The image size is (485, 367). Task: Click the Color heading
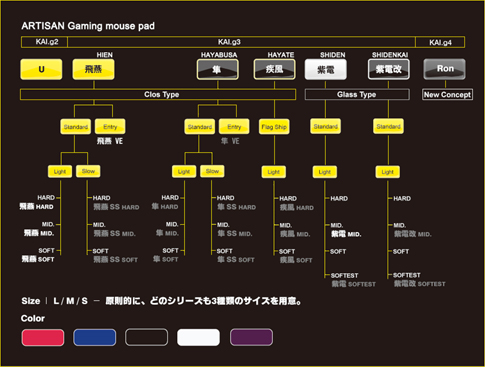(33, 318)
